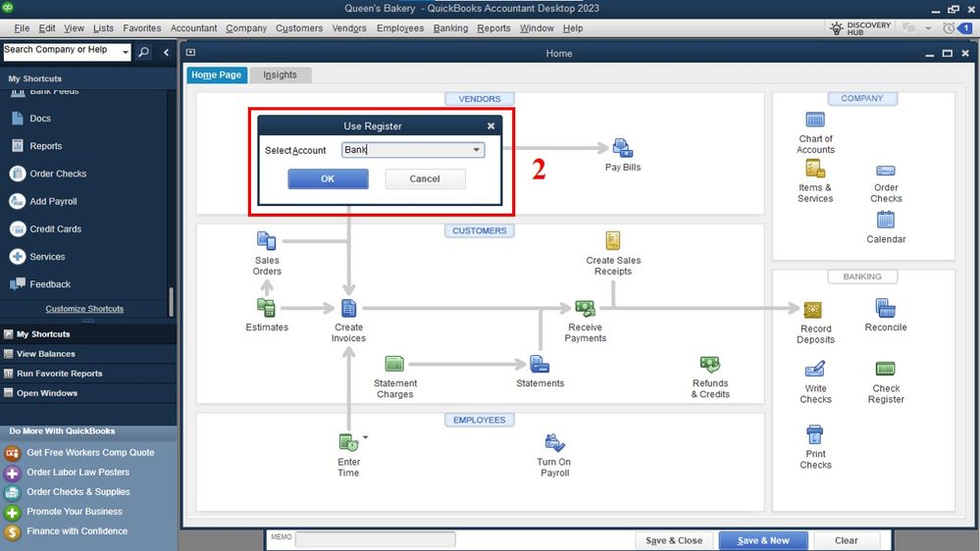Screen dimensions: 980x551
Task: Close the Use Register dialog
Action: tap(491, 125)
